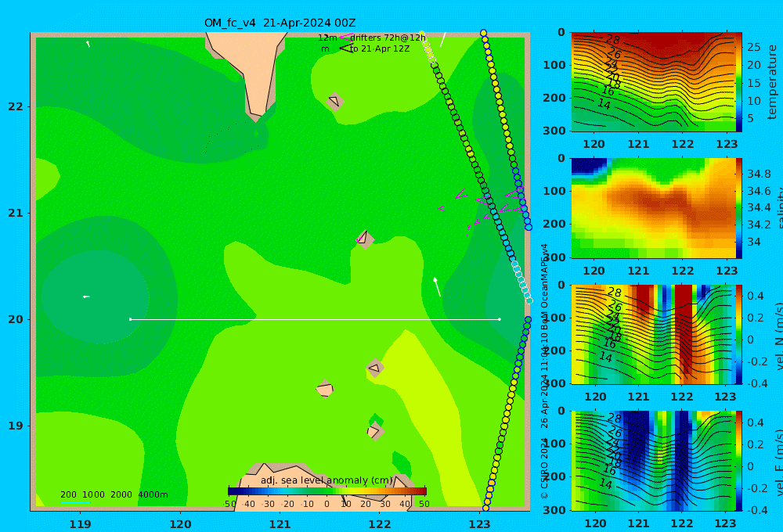Click the east endpoint of the white transect line
This screenshot has width=783, height=532.
point(500,319)
